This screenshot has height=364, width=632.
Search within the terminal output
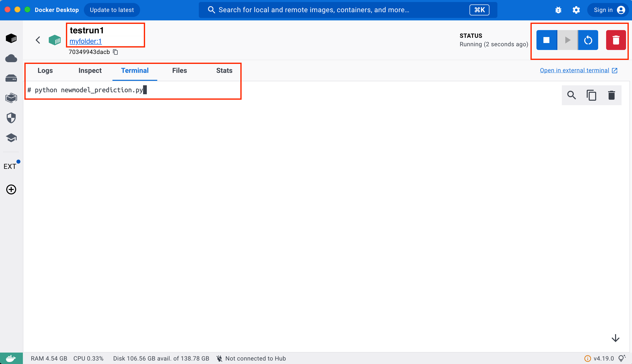pos(572,95)
